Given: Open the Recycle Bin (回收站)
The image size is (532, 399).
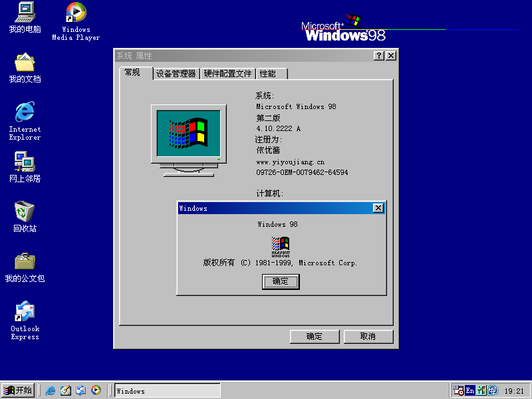Looking at the screenshot, I should click(25, 211).
